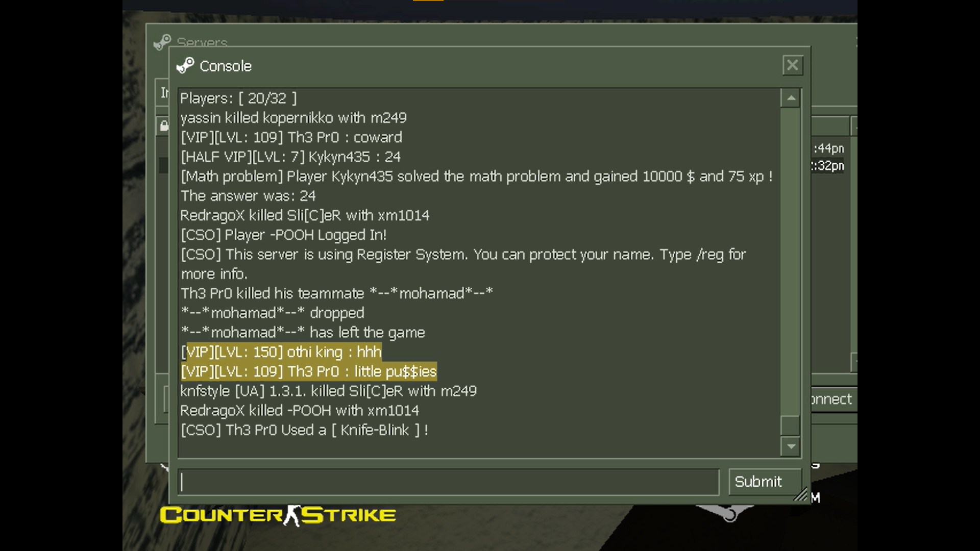The image size is (980, 551).
Task: Click the Counter-Strike logo
Action: point(278,515)
